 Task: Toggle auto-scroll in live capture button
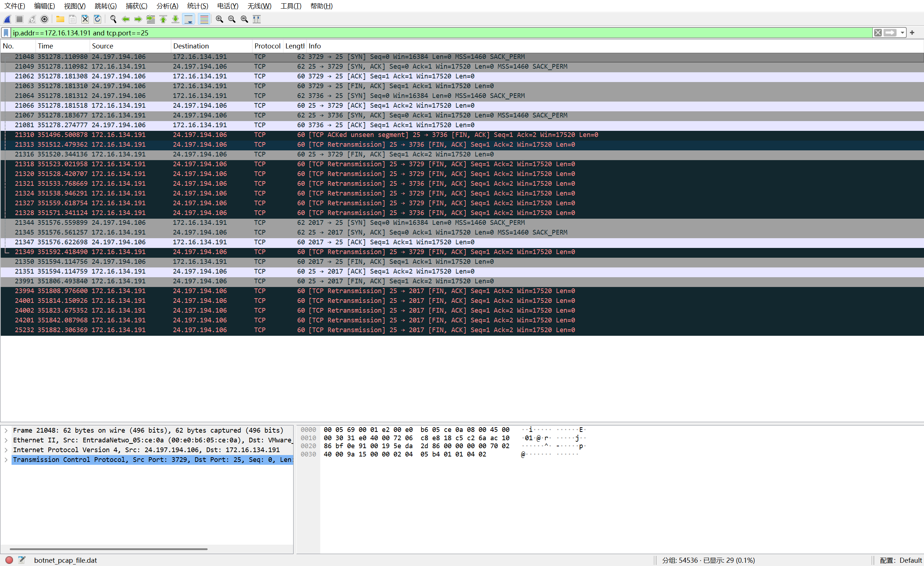click(x=188, y=19)
